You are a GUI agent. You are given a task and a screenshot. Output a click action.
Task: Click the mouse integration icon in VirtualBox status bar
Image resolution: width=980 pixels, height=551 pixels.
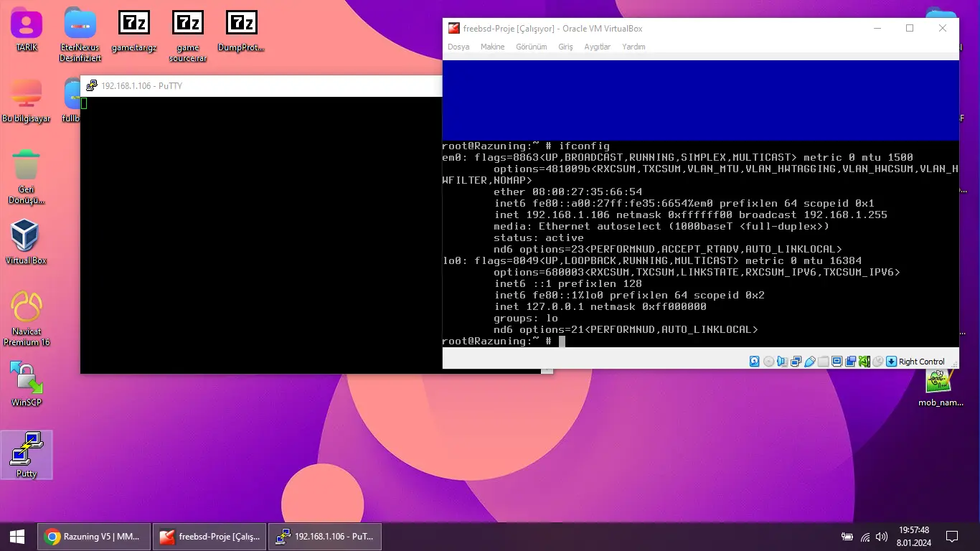click(x=878, y=362)
